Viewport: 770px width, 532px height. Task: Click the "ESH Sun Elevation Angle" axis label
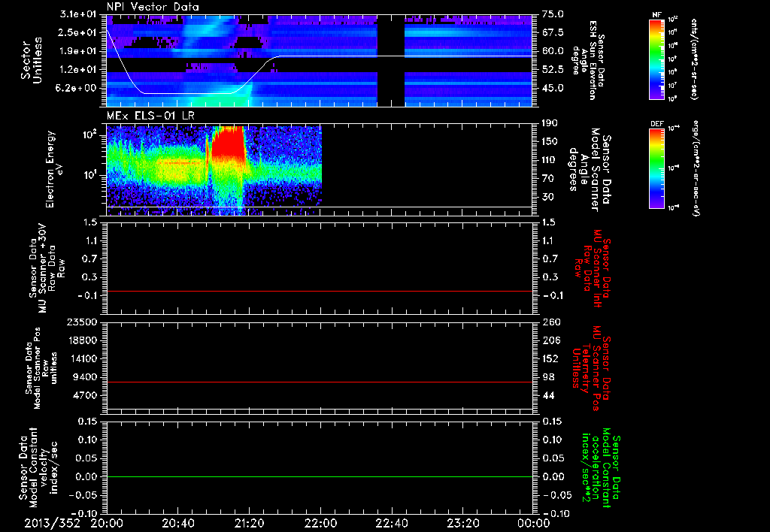588,61
